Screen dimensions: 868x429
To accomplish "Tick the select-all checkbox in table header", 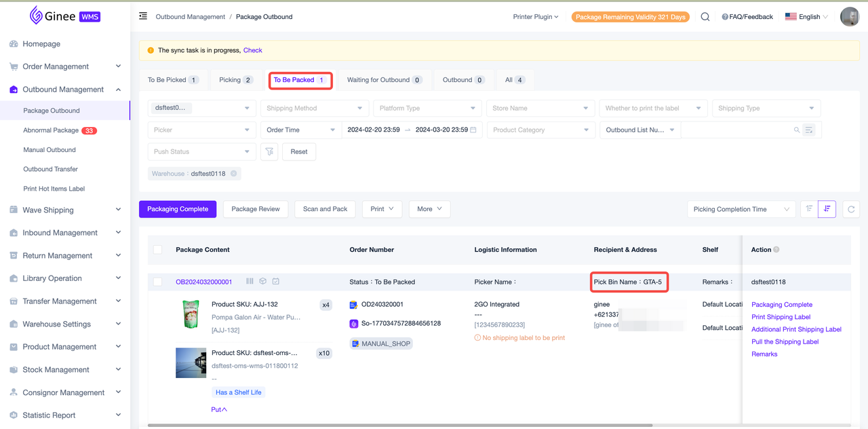I will point(158,250).
